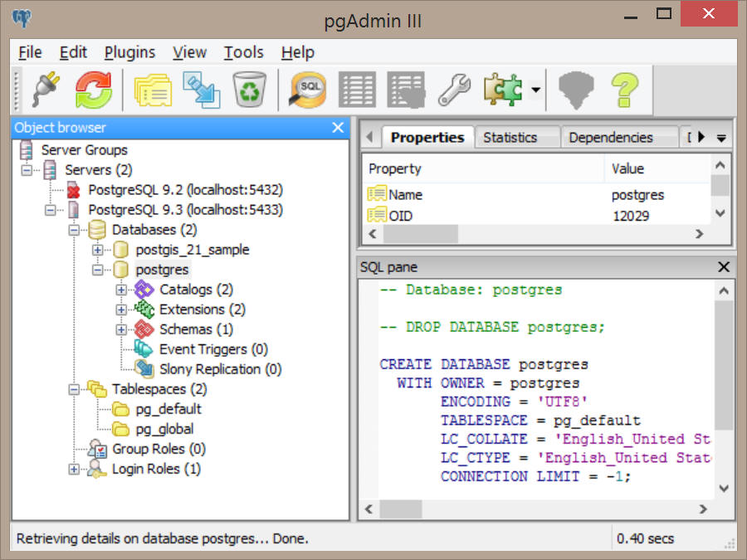This screenshot has width=747, height=560.
Task: Expand the Catalogs (2) node
Action: tap(121, 290)
